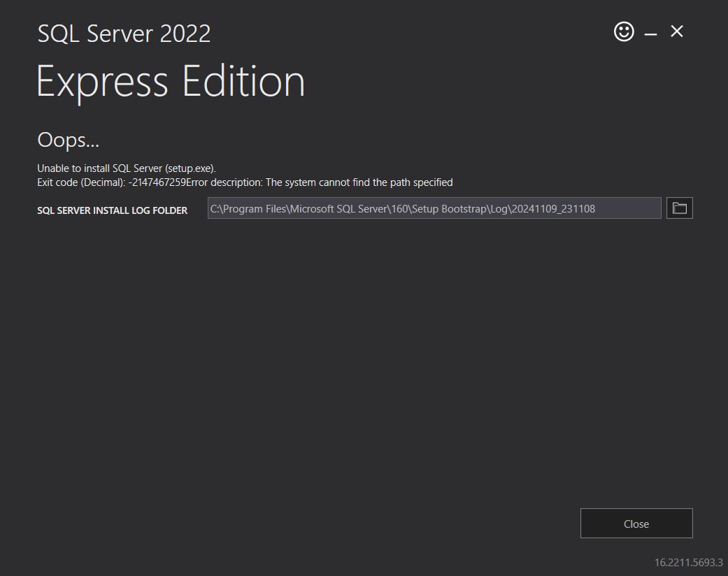Screen dimensions: 728x576
Task: Send installer feedback via the emoji icon
Action: pos(623,31)
